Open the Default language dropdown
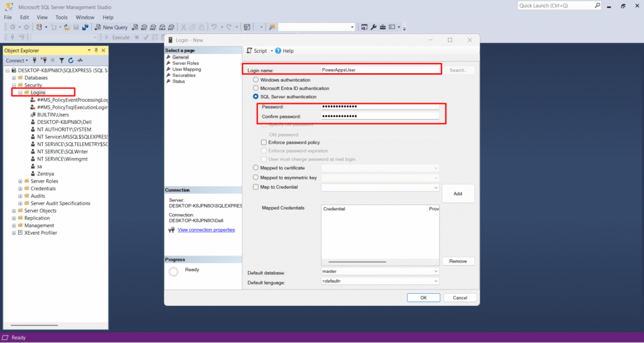 (x=380, y=281)
